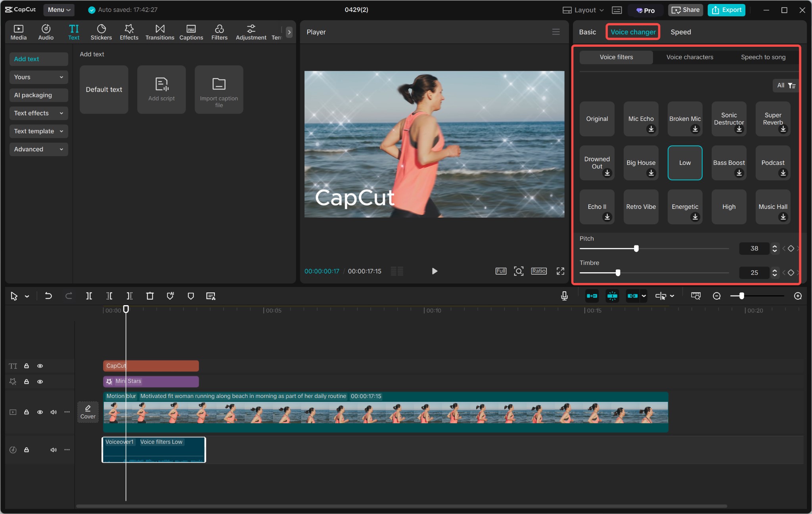The image size is (812, 514).
Task: Open the Audio panel
Action: [46, 32]
